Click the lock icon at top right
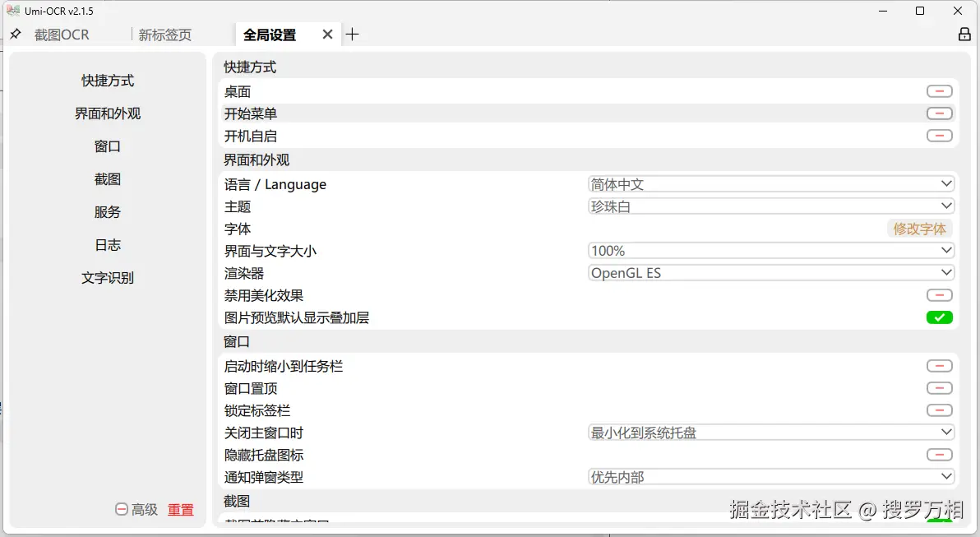Image resolution: width=980 pixels, height=537 pixels. (x=964, y=35)
